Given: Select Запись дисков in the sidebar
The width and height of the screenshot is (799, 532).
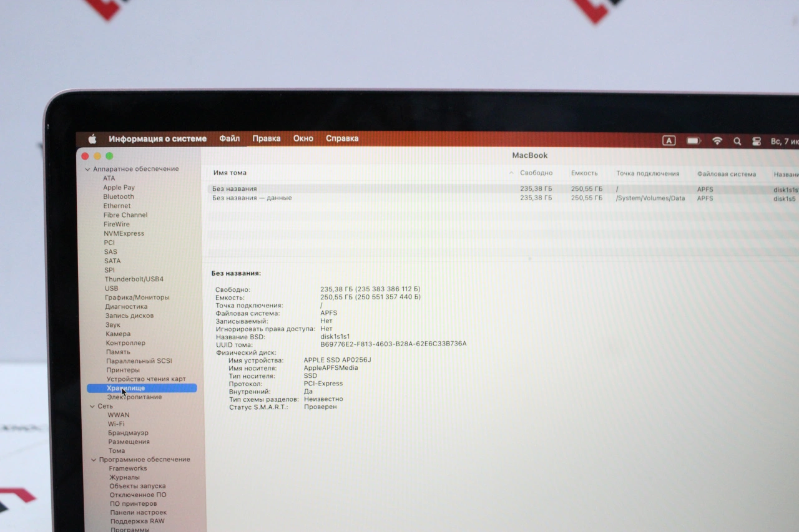Looking at the screenshot, I should point(129,316).
